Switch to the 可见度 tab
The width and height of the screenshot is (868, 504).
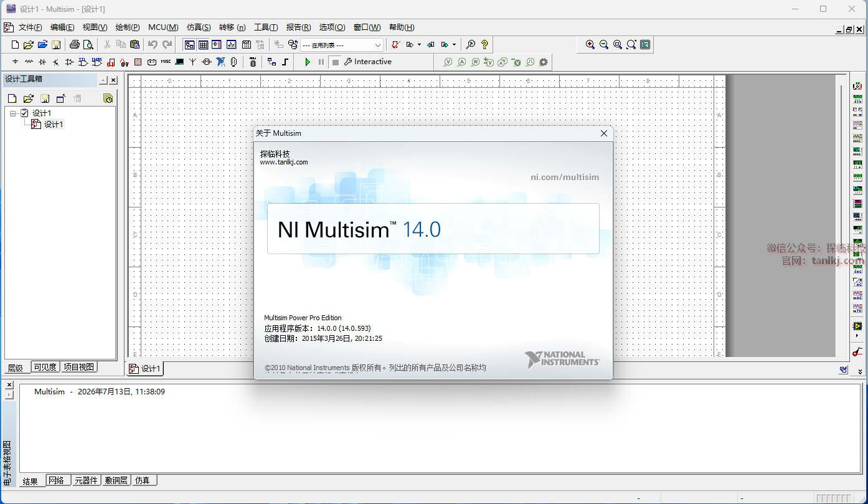(45, 367)
